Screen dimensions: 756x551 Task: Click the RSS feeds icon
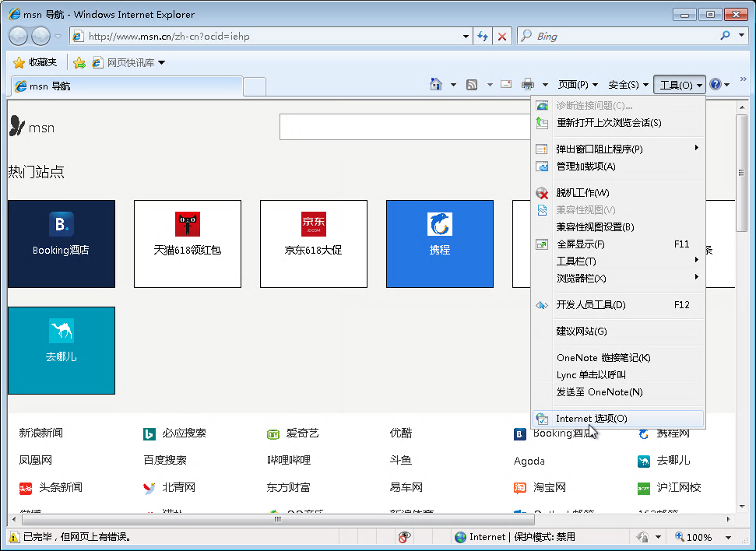pyautogui.click(x=472, y=85)
